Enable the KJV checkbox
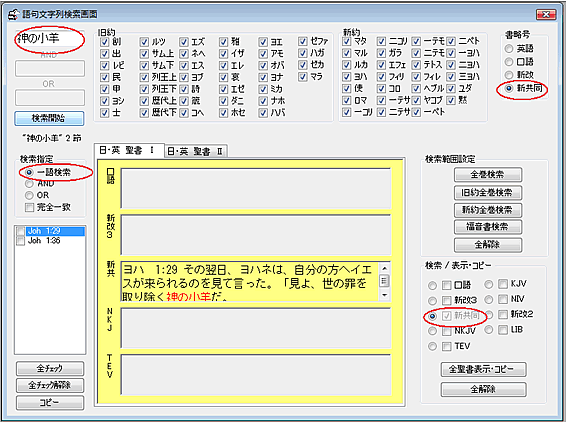The width and height of the screenshot is (567, 423). click(503, 284)
